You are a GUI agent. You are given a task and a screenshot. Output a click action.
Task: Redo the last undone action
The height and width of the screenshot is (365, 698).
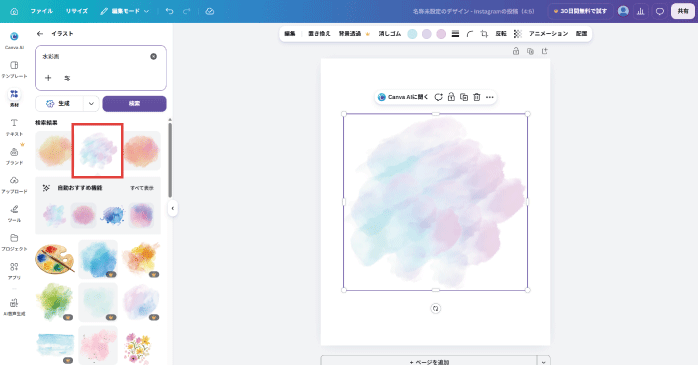coord(187,11)
